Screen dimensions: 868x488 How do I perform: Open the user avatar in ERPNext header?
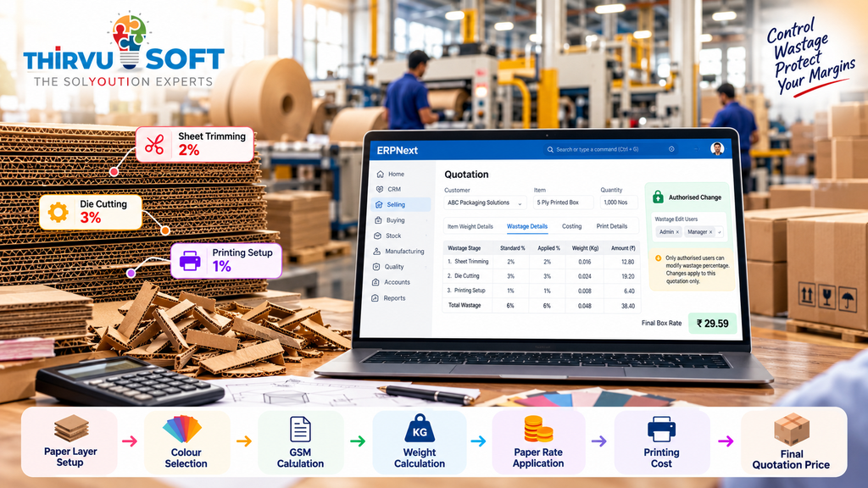pos(717,148)
